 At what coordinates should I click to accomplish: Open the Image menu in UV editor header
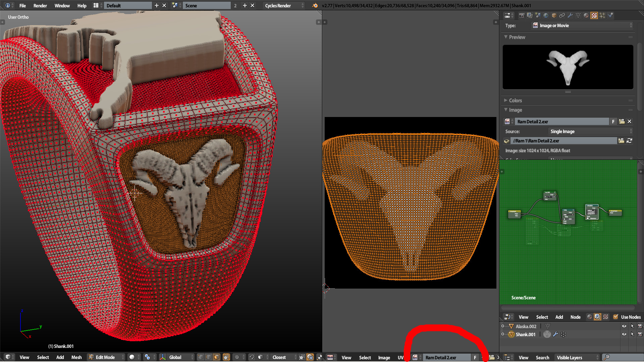pos(384,358)
